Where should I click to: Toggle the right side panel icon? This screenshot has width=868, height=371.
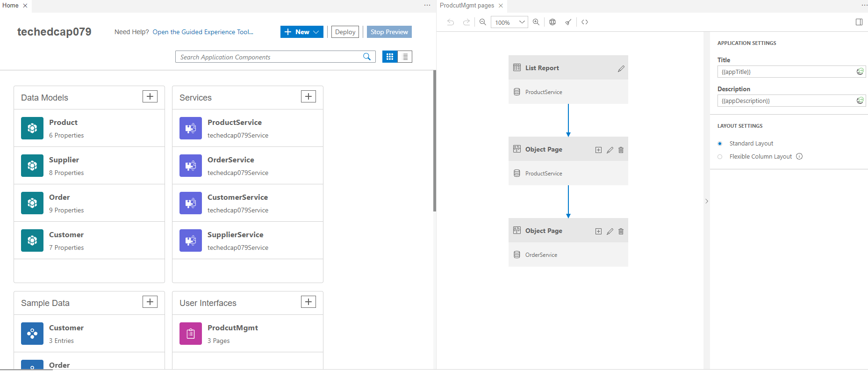859,22
